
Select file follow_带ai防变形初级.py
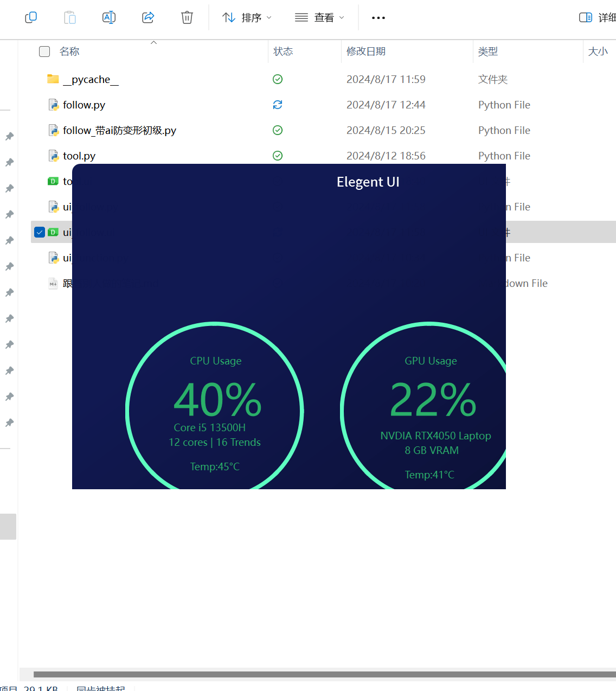pyautogui.click(x=119, y=131)
